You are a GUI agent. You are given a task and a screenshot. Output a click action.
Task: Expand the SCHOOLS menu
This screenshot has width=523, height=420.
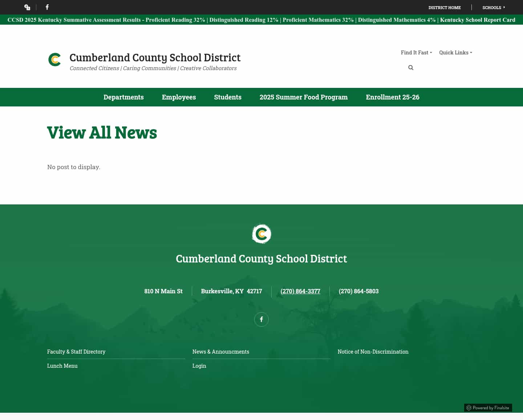pos(494,7)
